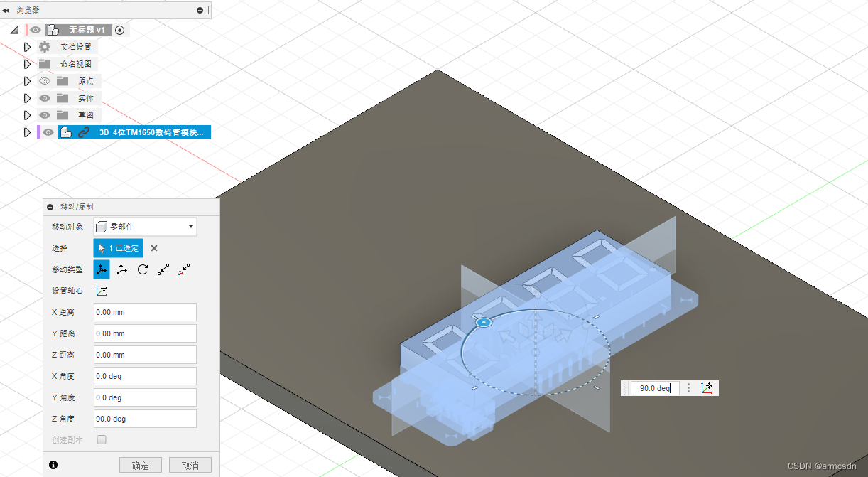Screen dimensions: 868x477
Task: Click the X 角度 input field
Action: point(145,376)
